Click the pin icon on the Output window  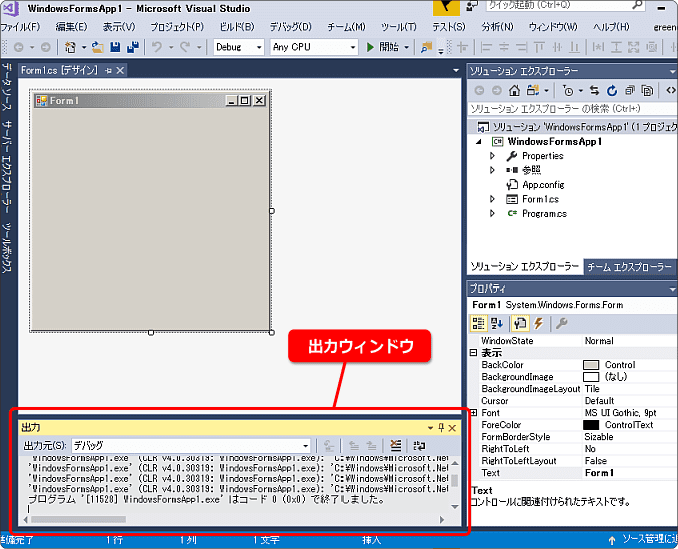[441, 428]
